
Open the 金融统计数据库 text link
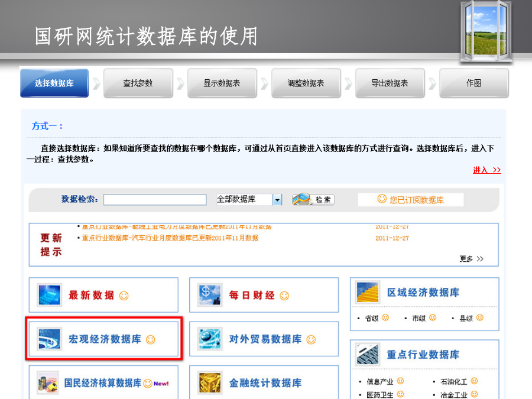click(265, 383)
